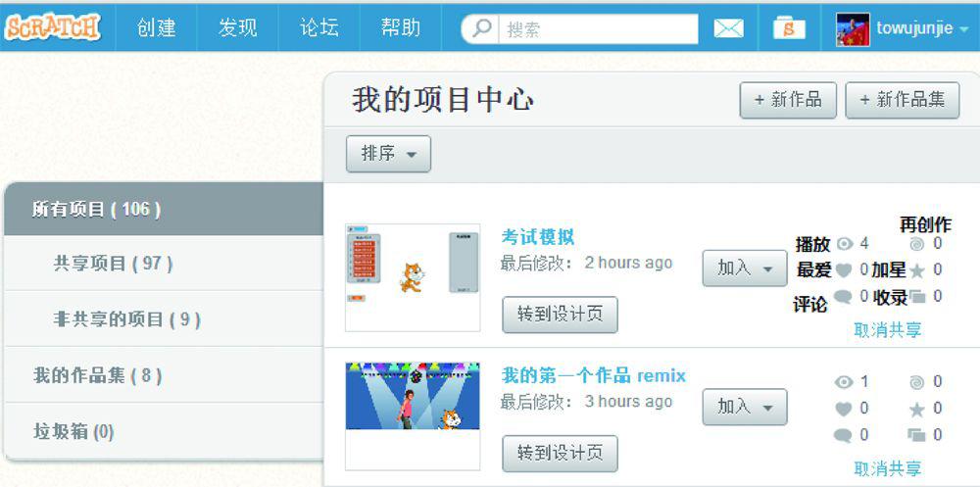This screenshot has height=487, width=980.
Task: Click the 考试模拟 project thumbnail
Action: coord(413,277)
